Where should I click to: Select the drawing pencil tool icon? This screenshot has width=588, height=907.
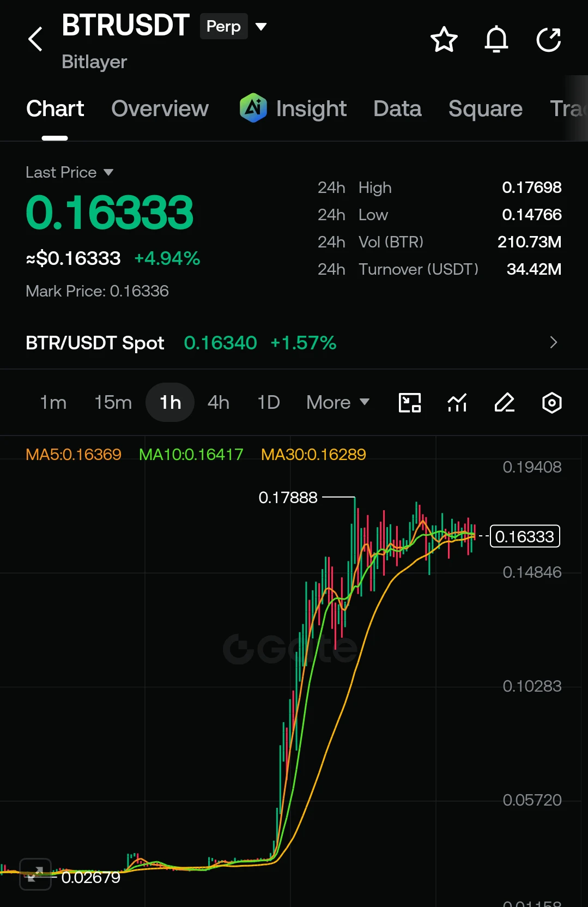coord(504,403)
